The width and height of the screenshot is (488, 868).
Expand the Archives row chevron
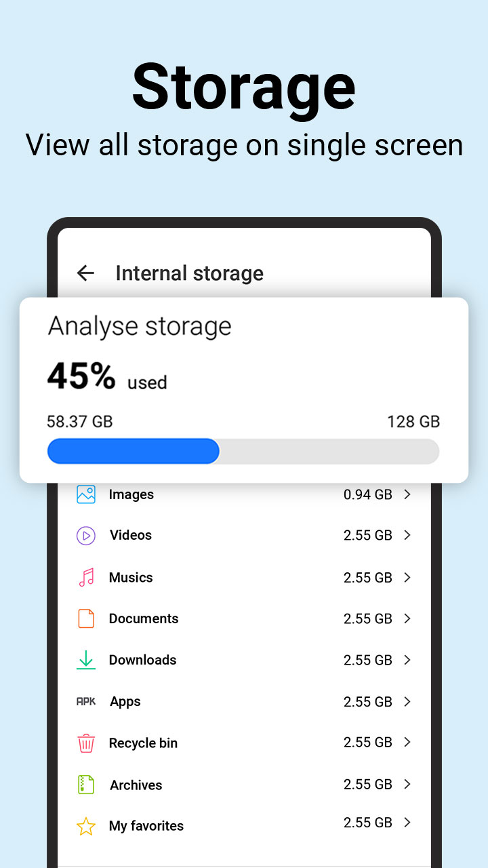[407, 784]
